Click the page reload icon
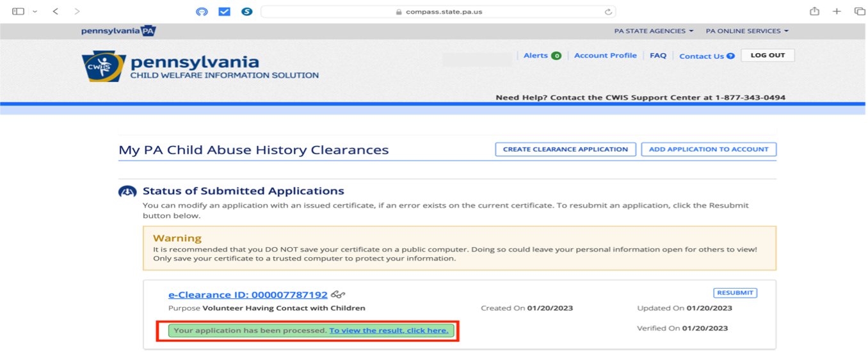Viewport: 868px width, 352px height. click(x=607, y=12)
